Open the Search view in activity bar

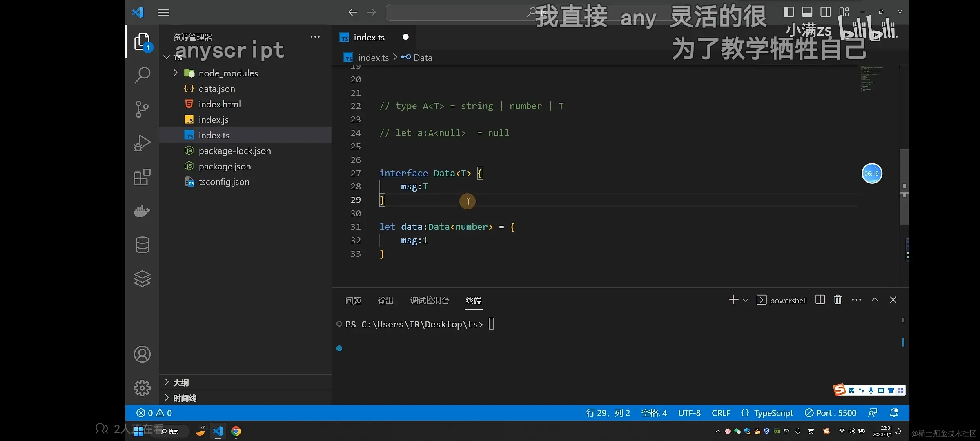[x=142, y=75]
